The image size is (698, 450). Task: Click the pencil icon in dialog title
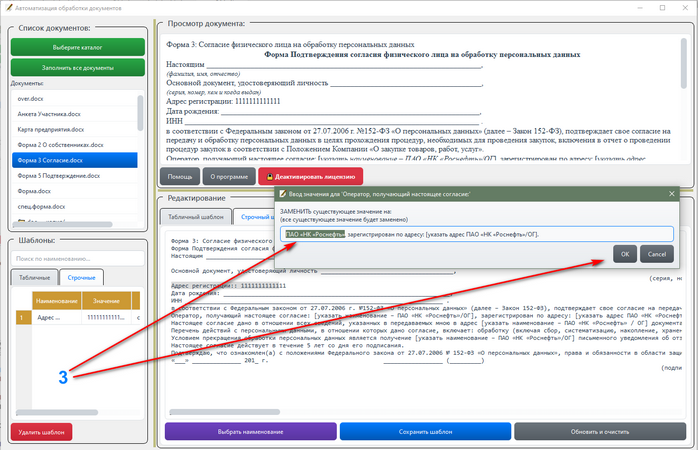point(282,194)
